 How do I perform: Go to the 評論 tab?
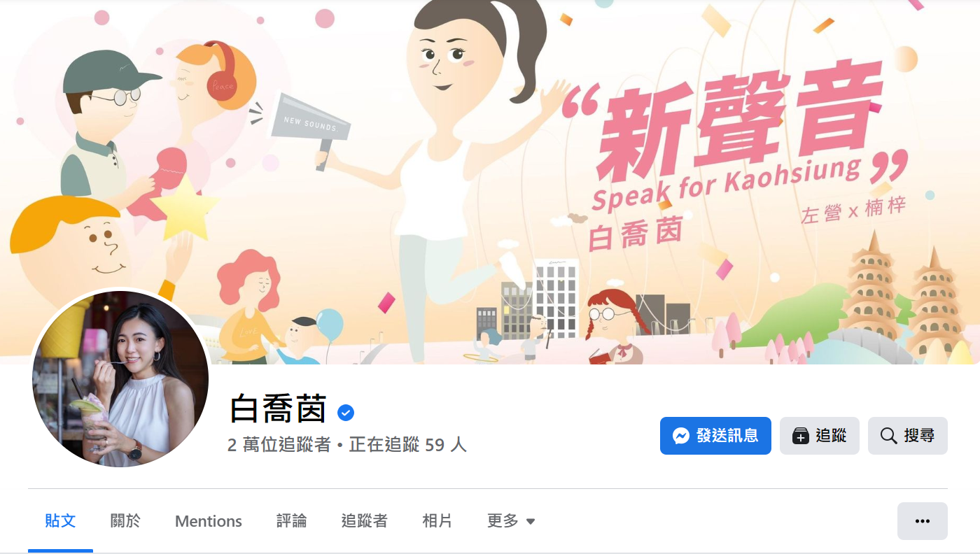click(x=291, y=521)
